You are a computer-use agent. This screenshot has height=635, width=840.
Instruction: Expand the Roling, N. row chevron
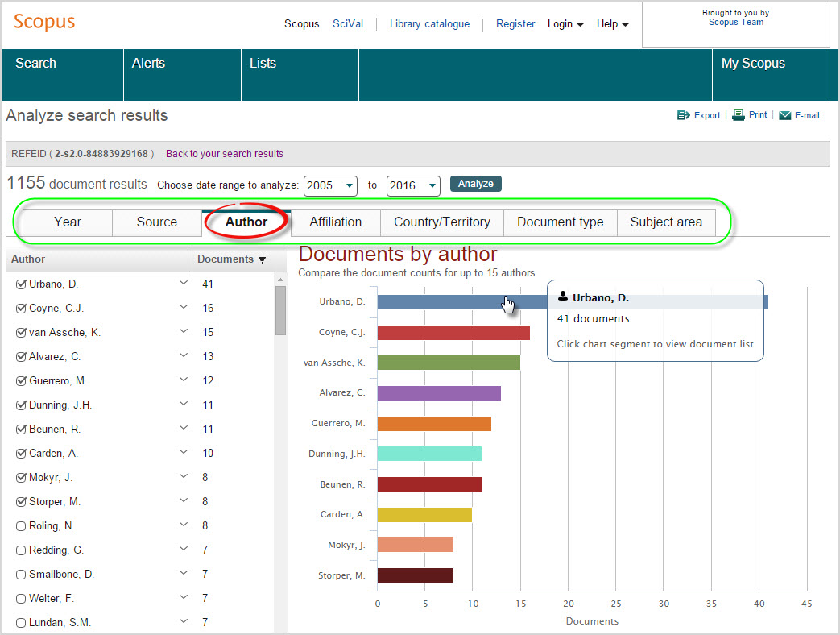click(183, 524)
